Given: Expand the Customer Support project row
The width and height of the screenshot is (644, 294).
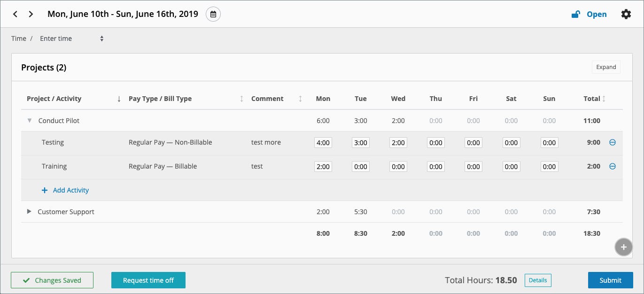Looking at the screenshot, I should pyautogui.click(x=29, y=211).
